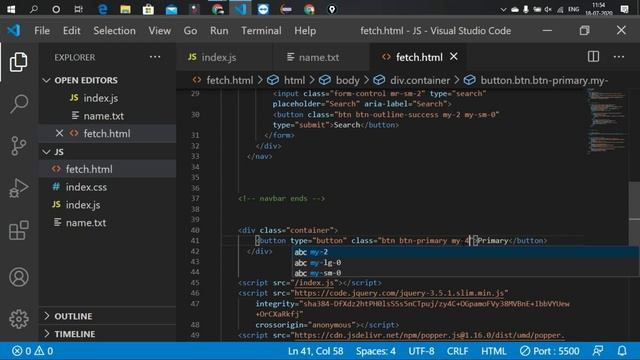Click Ln 41, Col 58 in status bar
The height and width of the screenshot is (360, 640).
(x=316, y=351)
